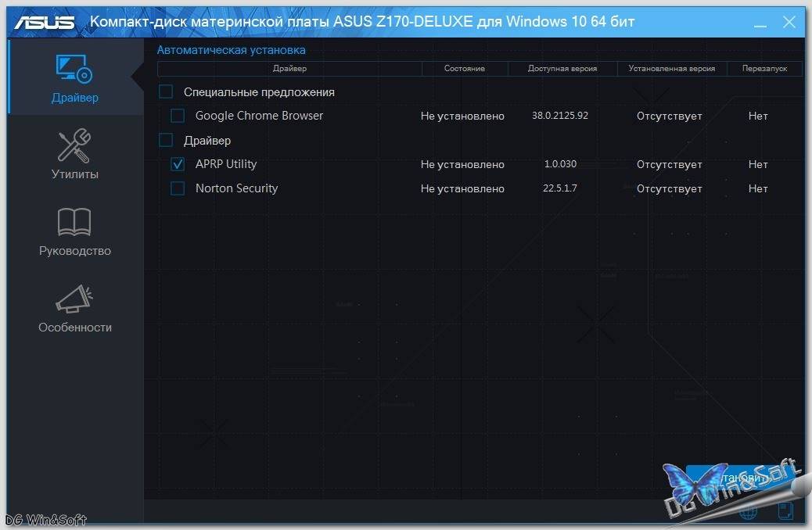Tick the Norton Security checkbox

(x=178, y=188)
